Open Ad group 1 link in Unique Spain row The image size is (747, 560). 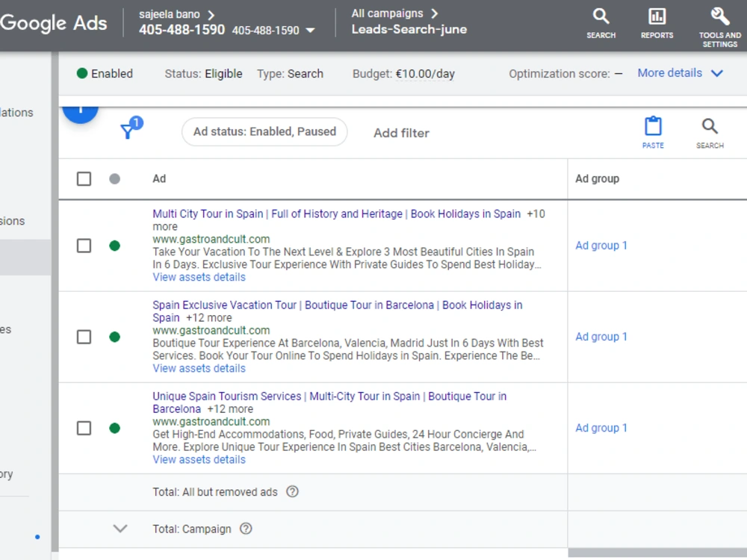pyautogui.click(x=601, y=428)
